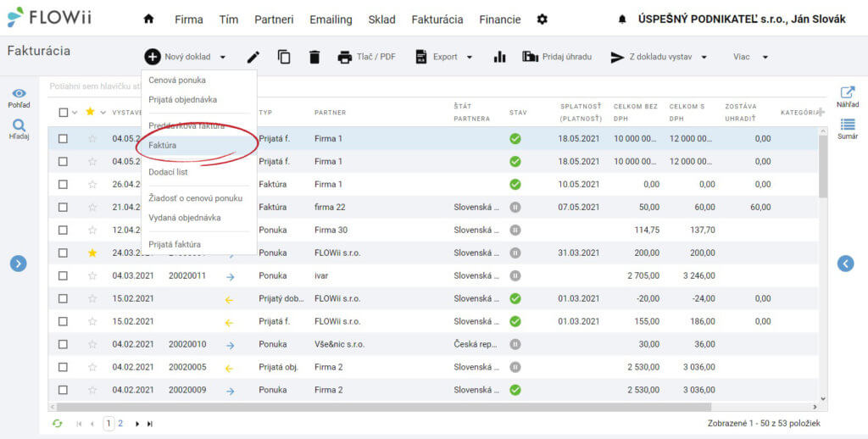
Task: Open the Export dropdown arrow
Action: pyautogui.click(x=470, y=57)
